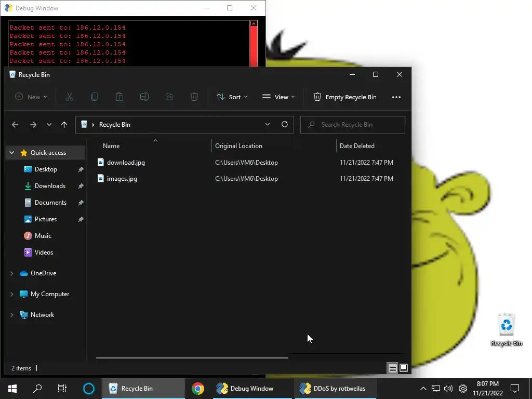Open the three-dots See more menu
Viewport: 532px width, 399px height.
click(396, 97)
